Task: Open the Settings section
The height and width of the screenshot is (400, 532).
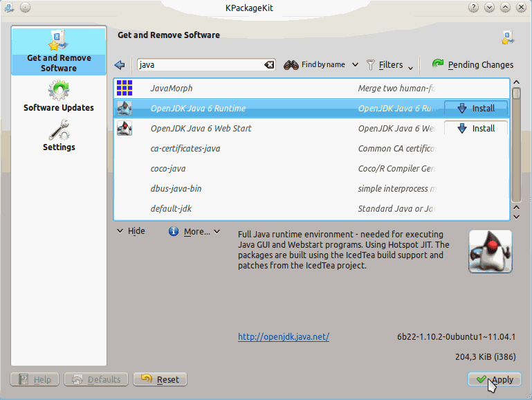Action: 59,136
